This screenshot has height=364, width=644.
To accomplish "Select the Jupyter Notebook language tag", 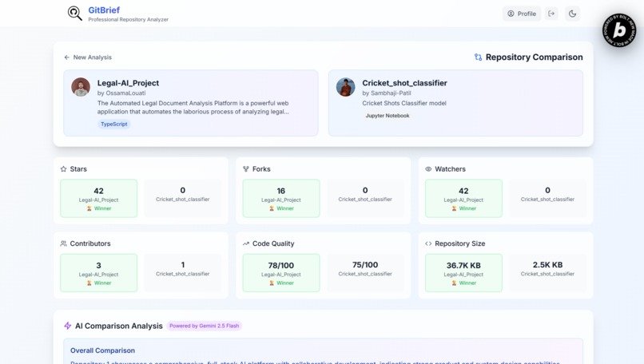I will pos(388,116).
